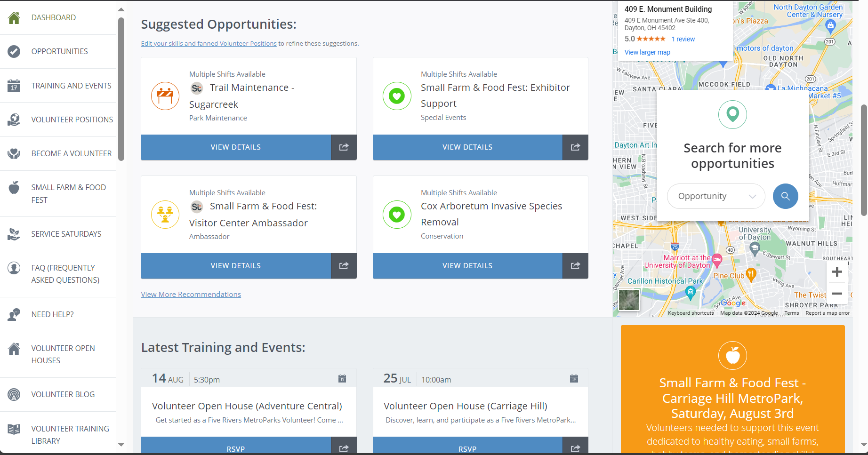Click the Small Farm & Food Fest apple icon

[14, 188]
